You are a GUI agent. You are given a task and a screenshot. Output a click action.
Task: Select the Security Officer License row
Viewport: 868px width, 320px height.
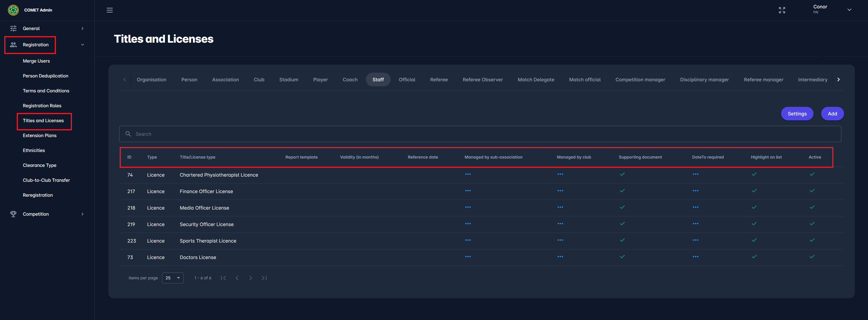207,224
